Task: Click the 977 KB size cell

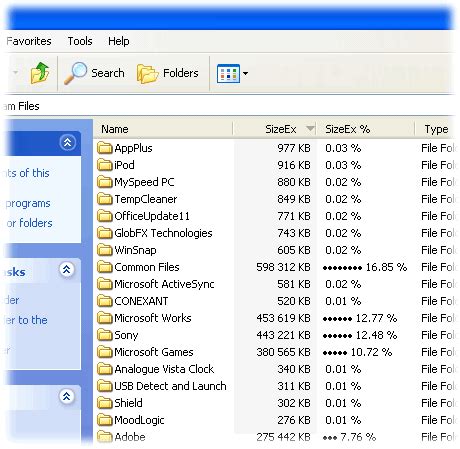Action: point(294,148)
